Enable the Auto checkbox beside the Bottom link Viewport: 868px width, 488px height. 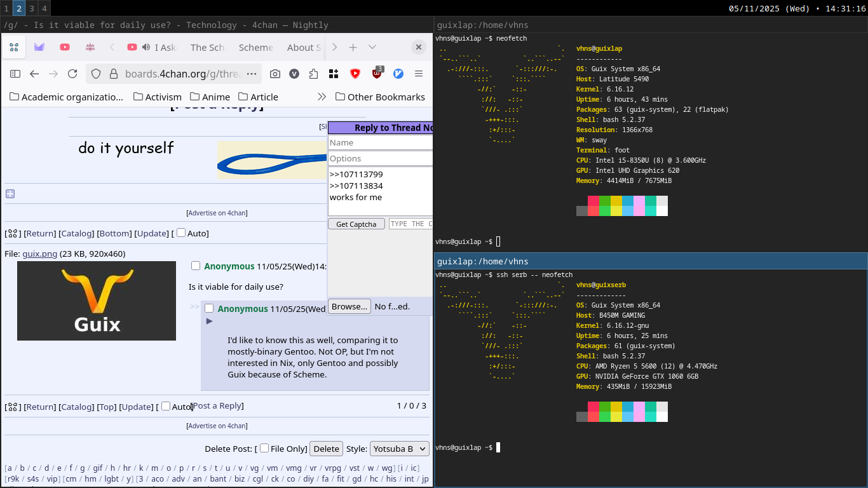pyautogui.click(x=181, y=233)
